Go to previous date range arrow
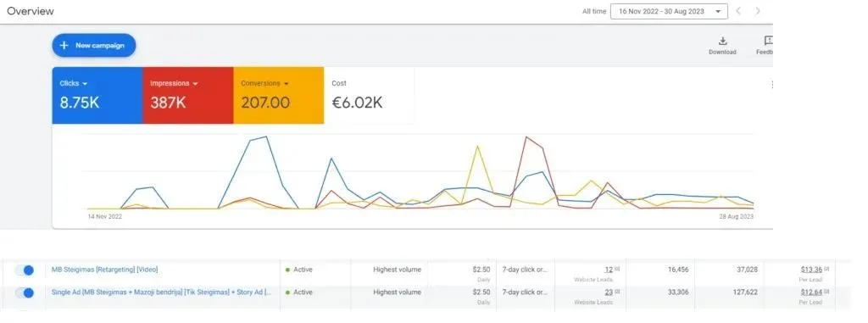Viewport: 868px width, 323px height. pyautogui.click(x=738, y=11)
